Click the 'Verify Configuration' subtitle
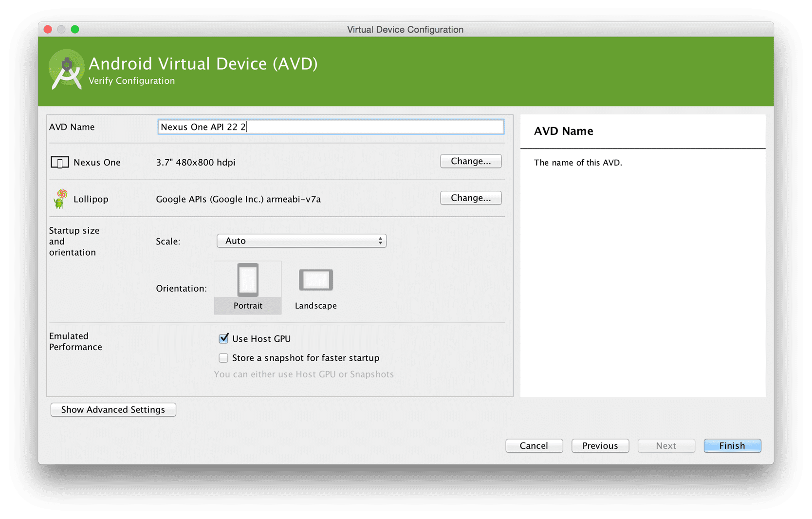 (131, 81)
